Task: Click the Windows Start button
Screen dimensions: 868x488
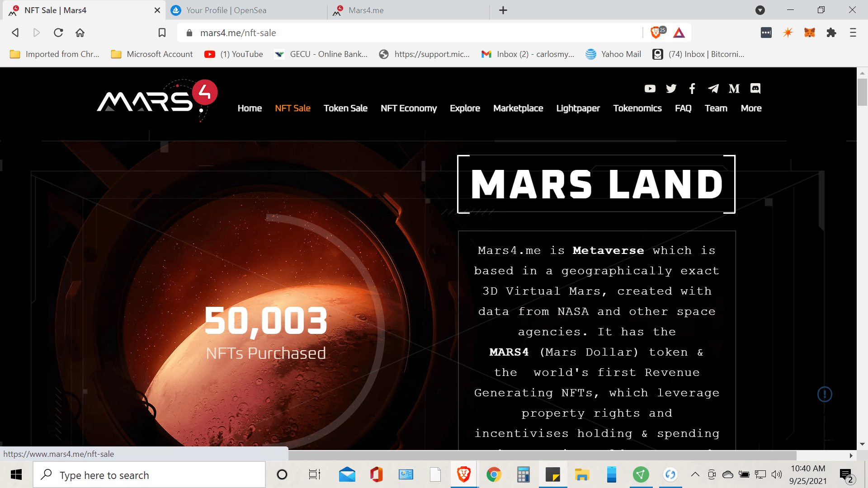Action: (16, 474)
